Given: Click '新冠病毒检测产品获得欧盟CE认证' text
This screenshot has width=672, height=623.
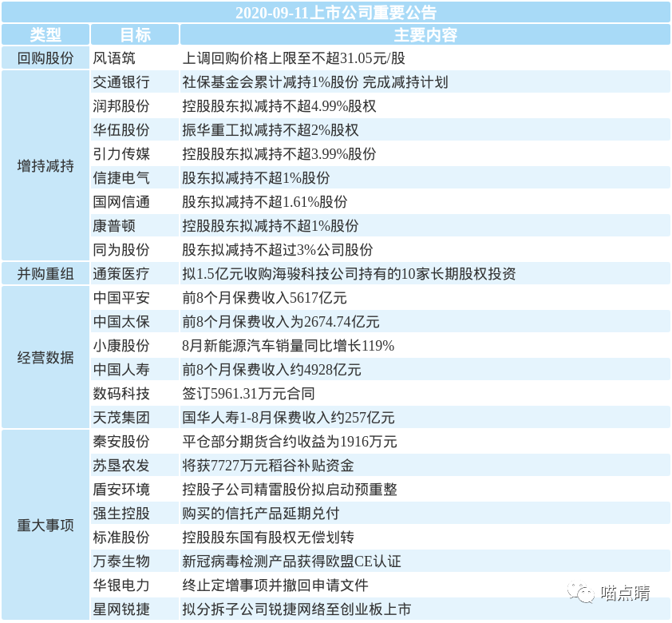Looking at the screenshot, I should click(291, 561).
